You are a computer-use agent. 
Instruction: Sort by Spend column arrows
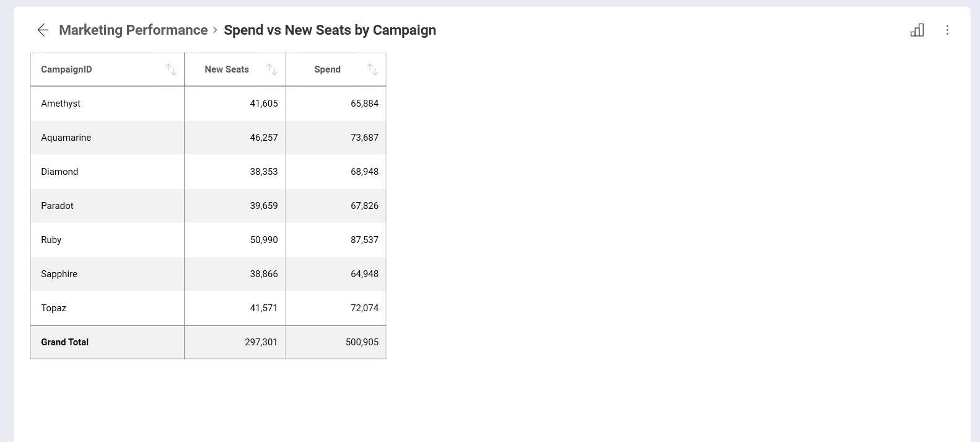click(372, 69)
